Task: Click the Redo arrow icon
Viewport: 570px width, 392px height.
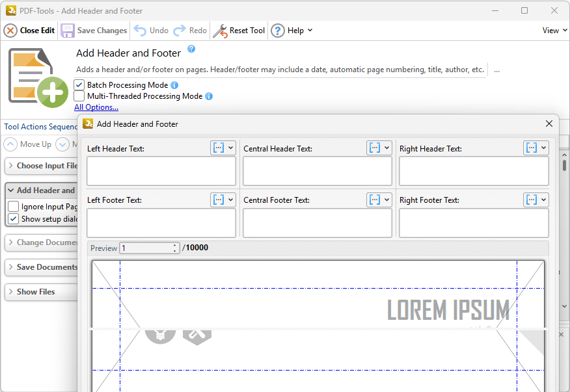Action: 180,31
